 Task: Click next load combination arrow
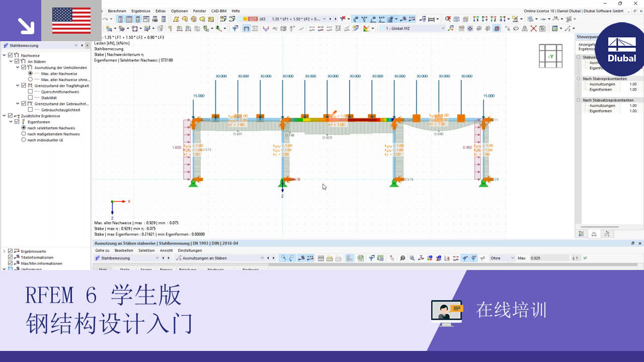[336, 19]
